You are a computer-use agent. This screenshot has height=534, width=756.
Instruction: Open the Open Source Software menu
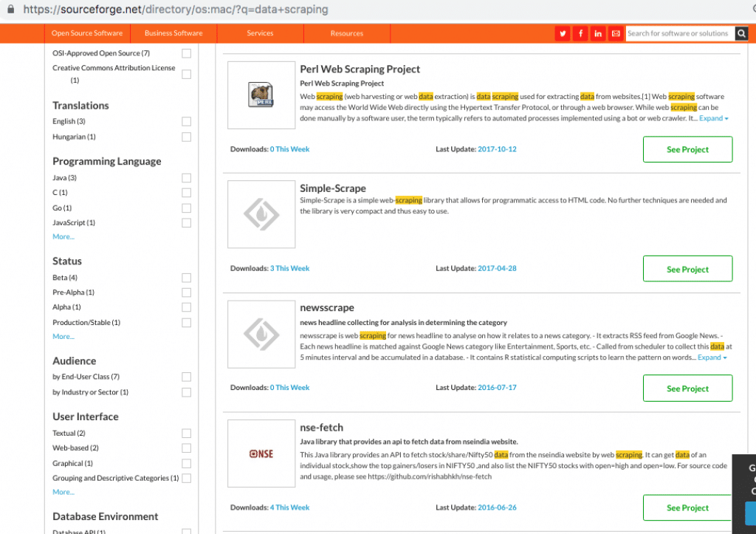pyautogui.click(x=87, y=33)
